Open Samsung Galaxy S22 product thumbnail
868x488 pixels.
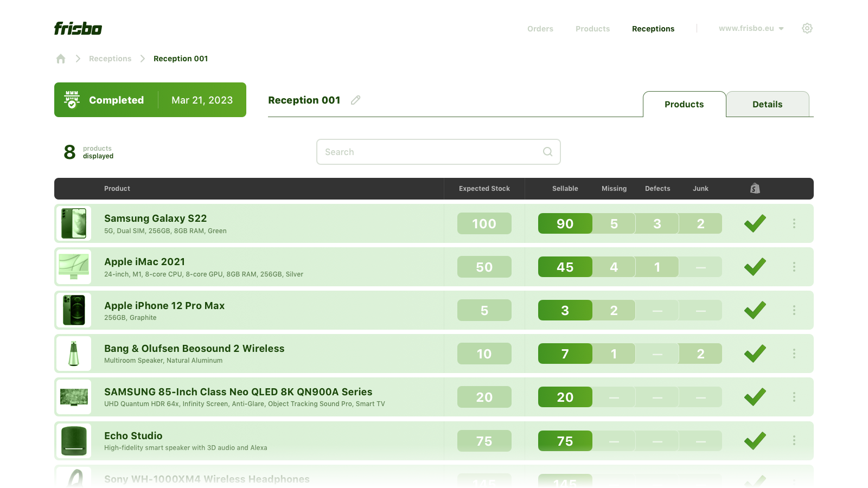(74, 223)
